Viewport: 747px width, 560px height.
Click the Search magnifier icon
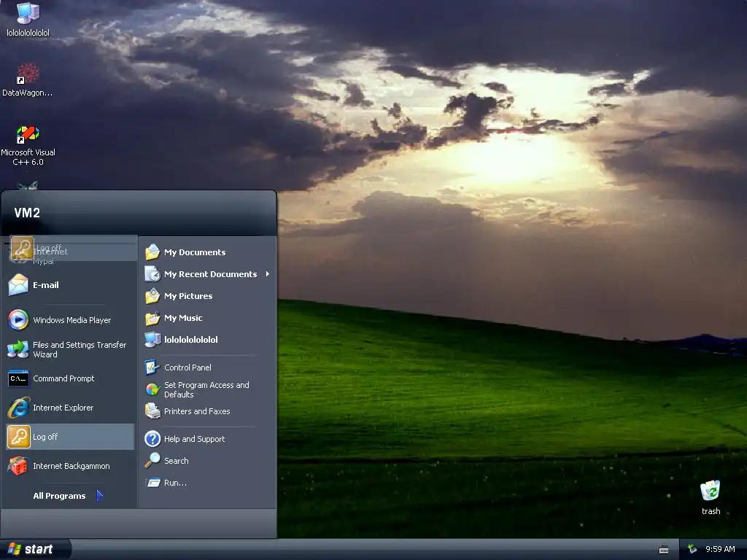coord(152,461)
